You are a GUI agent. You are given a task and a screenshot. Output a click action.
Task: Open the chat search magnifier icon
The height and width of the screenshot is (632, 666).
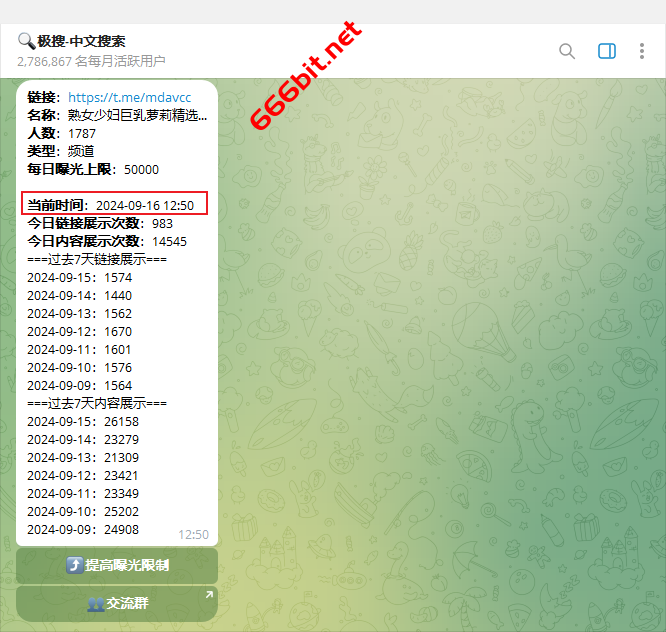tap(567, 51)
